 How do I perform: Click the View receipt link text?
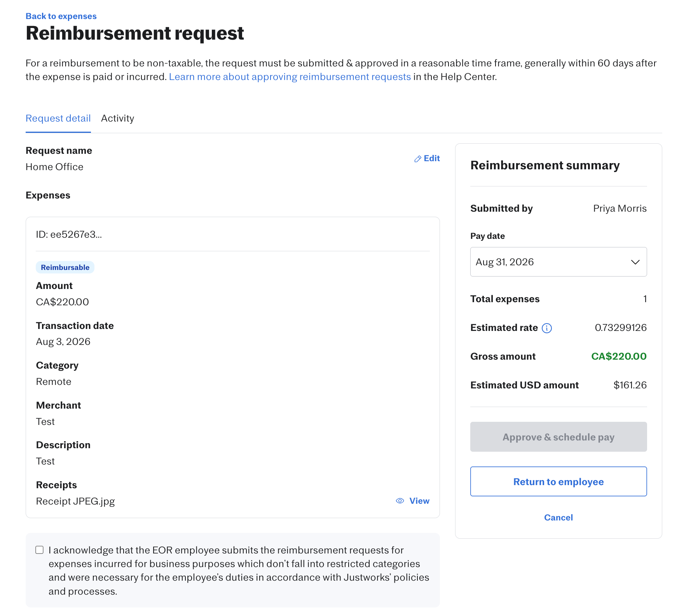pyautogui.click(x=419, y=501)
